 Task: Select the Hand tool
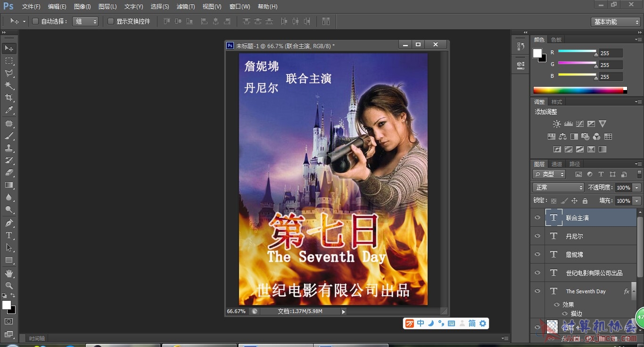click(9, 273)
